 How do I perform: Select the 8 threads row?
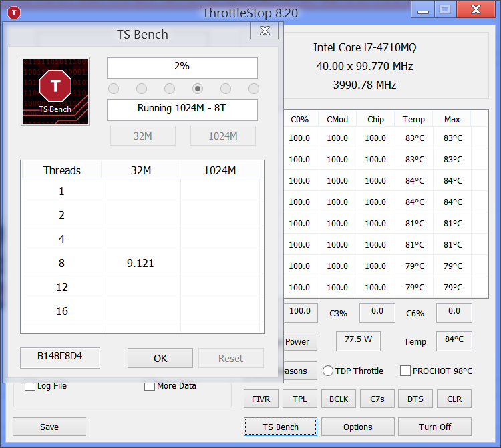point(142,263)
